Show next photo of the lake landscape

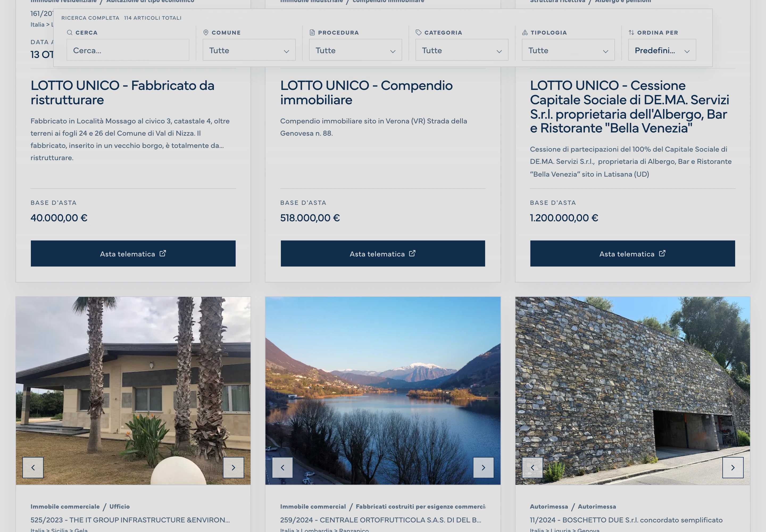[x=483, y=468]
